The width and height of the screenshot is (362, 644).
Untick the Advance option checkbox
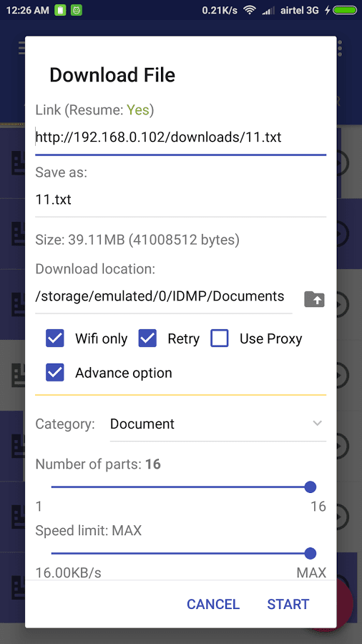pyautogui.click(x=54, y=373)
